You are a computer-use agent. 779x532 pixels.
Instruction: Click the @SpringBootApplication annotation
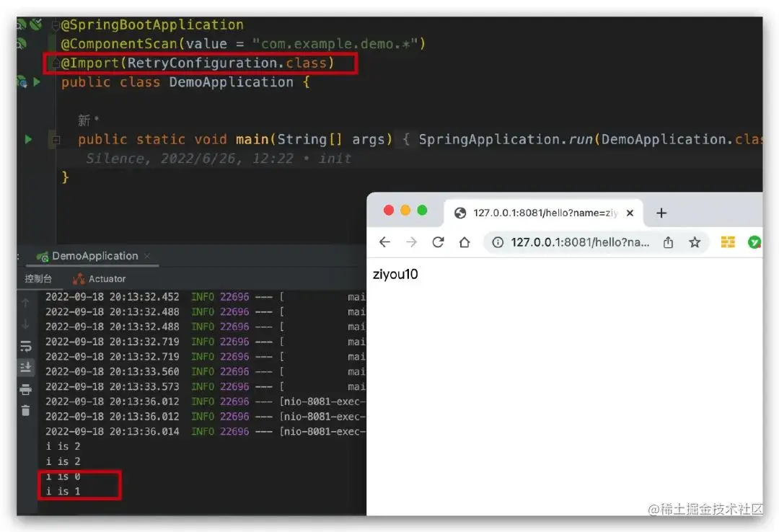coord(152,25)
